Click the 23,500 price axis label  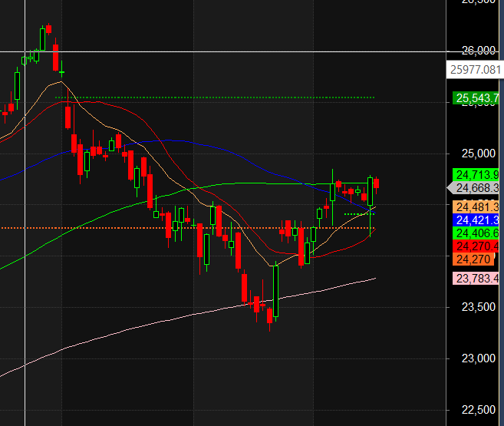point(478,307)
